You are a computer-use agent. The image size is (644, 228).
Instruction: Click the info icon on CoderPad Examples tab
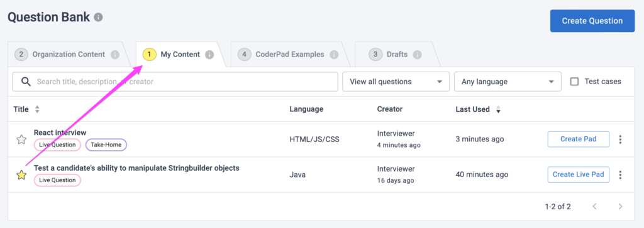335,55
